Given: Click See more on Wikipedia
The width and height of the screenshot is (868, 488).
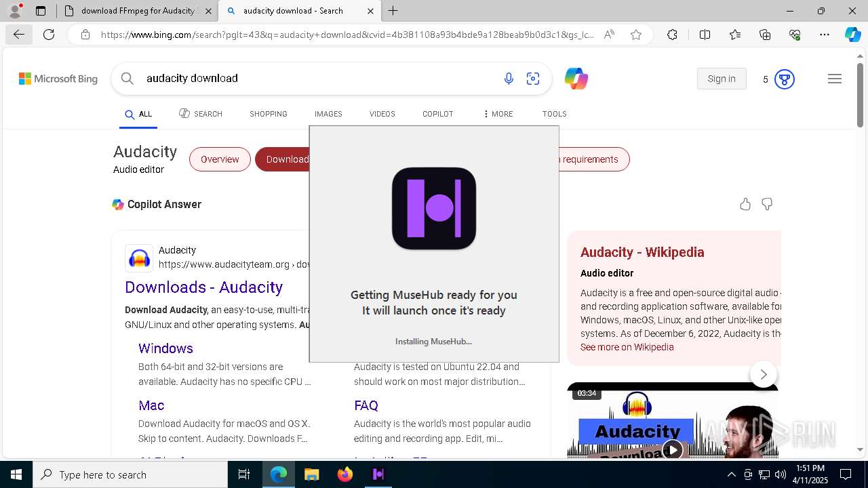Looking at the screenshot, I should 627,347.
